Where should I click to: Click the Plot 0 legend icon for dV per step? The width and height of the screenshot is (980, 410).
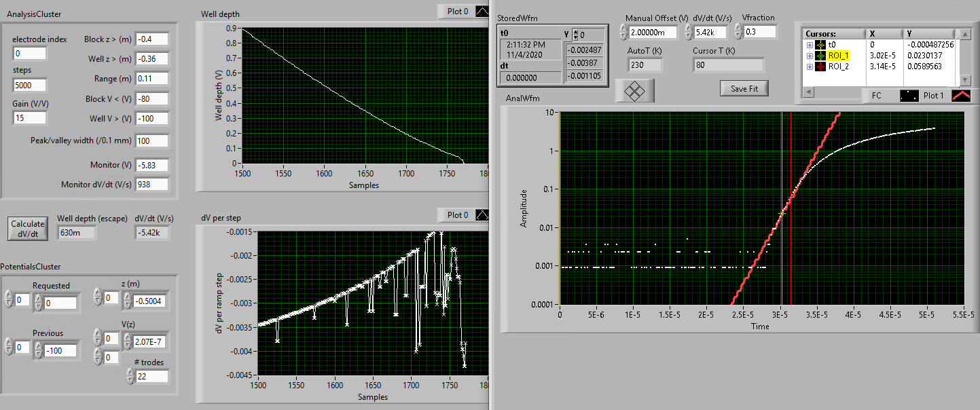pyautogui.click(x=481, y=215)
